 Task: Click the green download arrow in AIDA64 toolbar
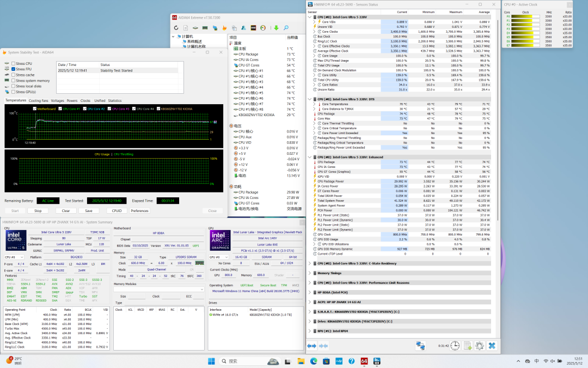click(x=277, y=28)
